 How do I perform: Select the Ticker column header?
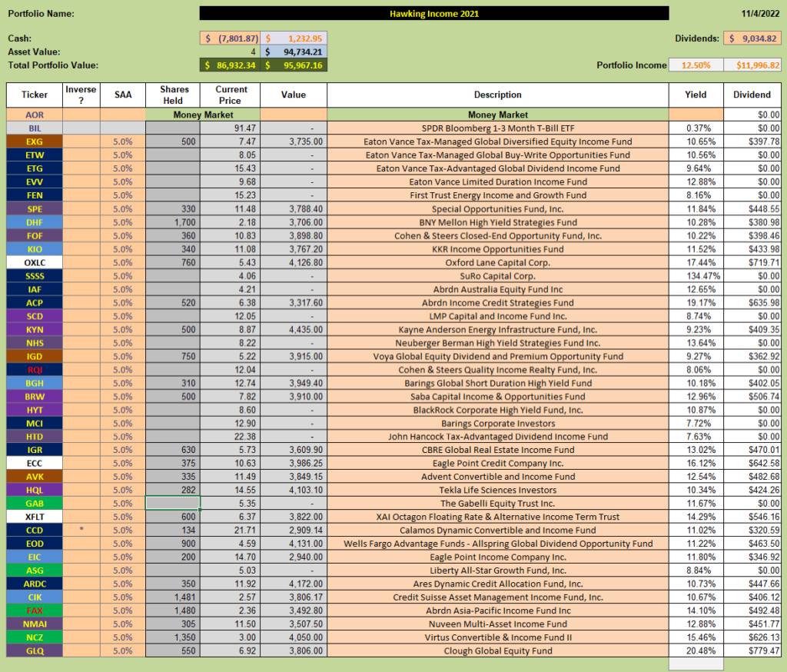[x=35, y=95]
